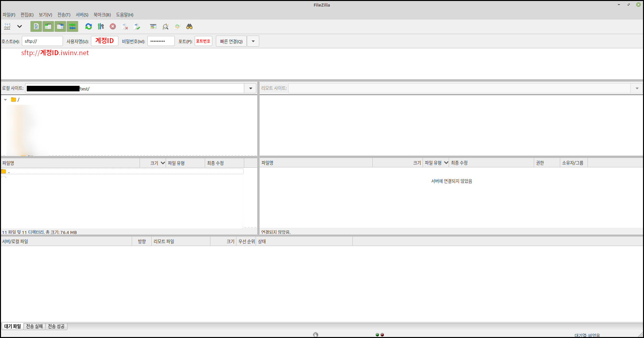This screenshot has width=644, height=338.
Task: Expand the 리모트 사이트 path dropdown
Action: tap(637, 88)
